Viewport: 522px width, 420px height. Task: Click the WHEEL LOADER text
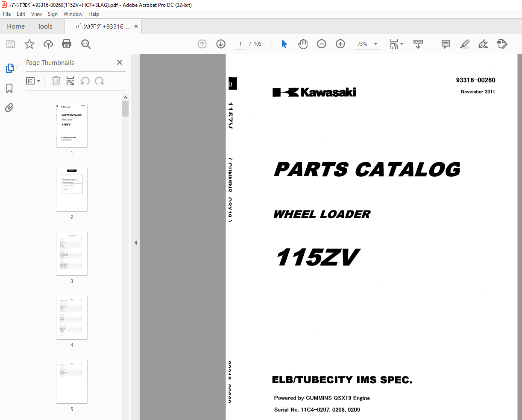click(x=322, y=214)
